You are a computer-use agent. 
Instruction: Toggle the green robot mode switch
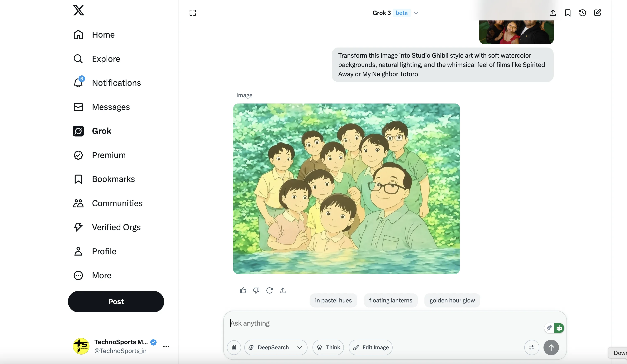[559, 328]
